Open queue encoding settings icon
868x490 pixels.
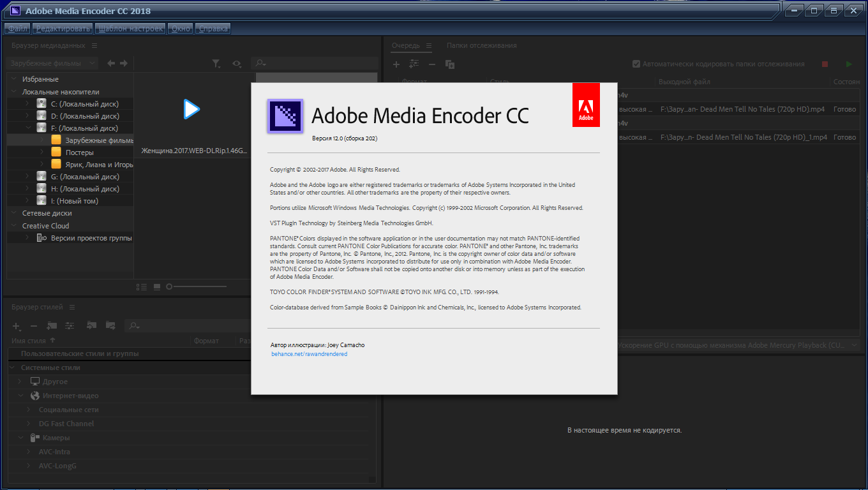pyautogui.click(x=414, y=64)
